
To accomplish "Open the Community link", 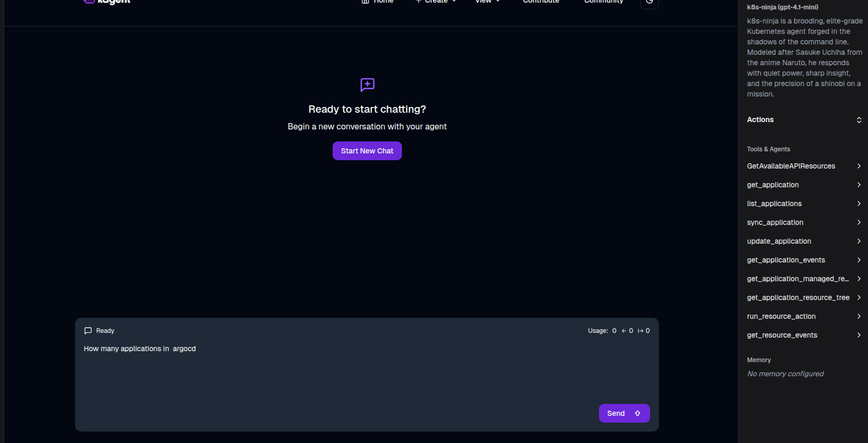I will (x=603, y=2).
